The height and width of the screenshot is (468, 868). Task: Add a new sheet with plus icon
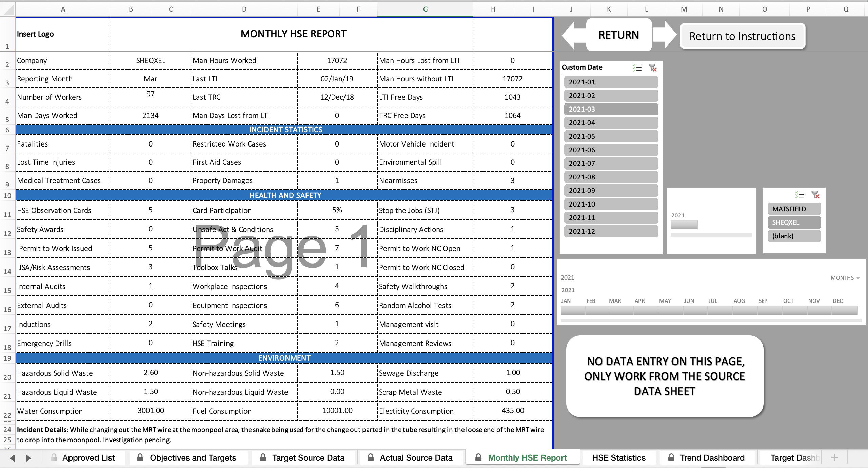[835, 457]
